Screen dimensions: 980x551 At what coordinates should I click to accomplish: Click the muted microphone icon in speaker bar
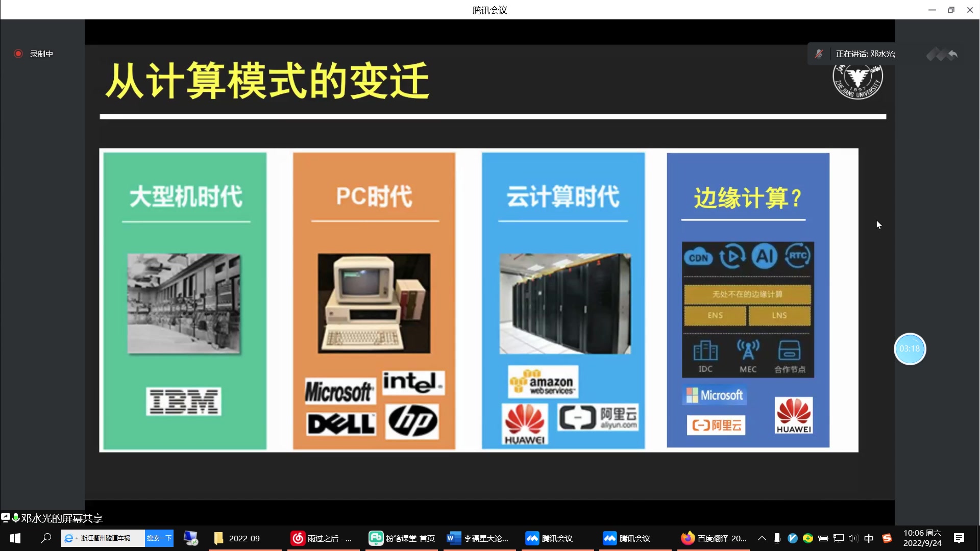pos(819,54)
